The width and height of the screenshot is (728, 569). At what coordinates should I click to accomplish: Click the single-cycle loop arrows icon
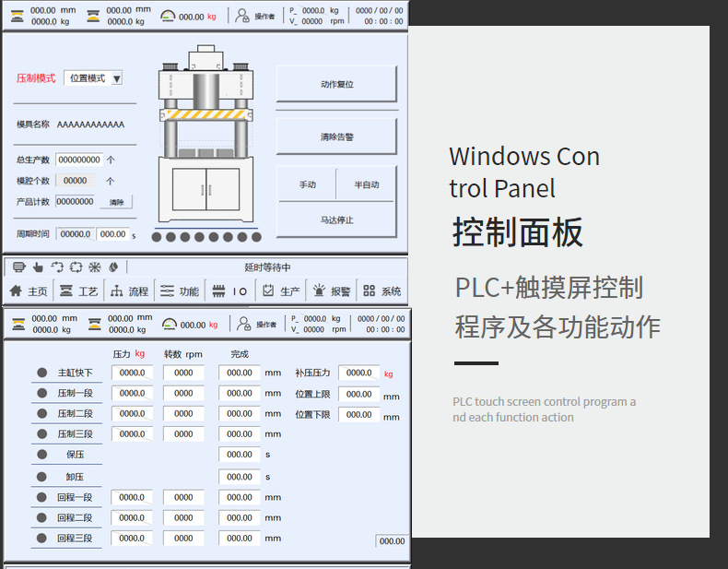coord(56,267)
